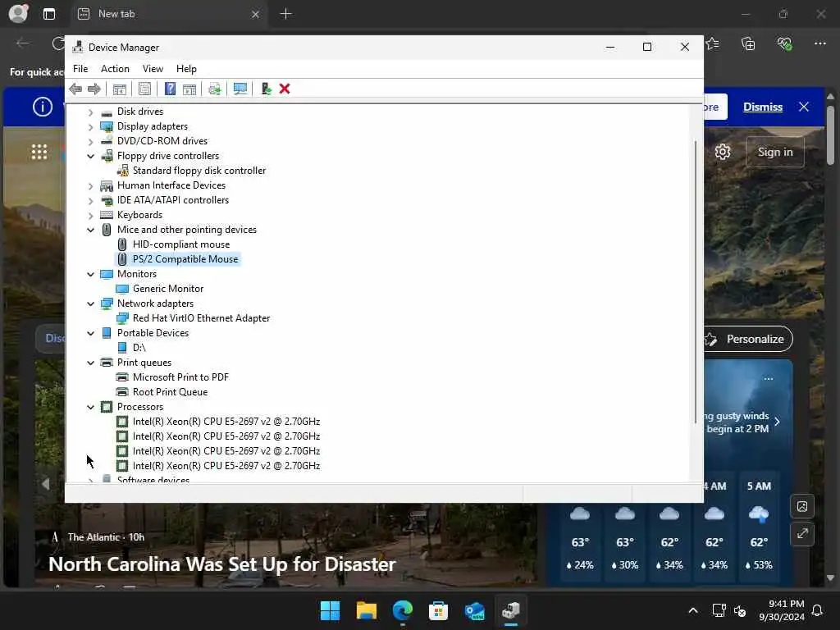Screen dimensions: 840x630
Task: Select the Human Interface Devices label
Action: point(171,185)
